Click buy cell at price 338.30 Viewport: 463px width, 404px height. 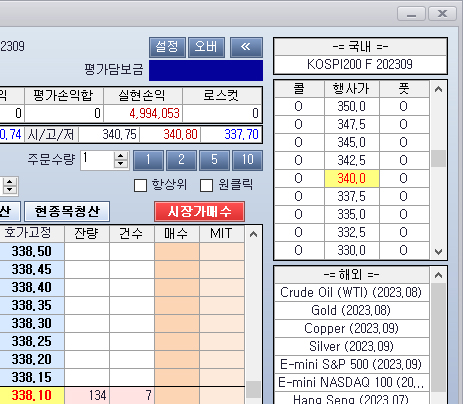[177, 324]
